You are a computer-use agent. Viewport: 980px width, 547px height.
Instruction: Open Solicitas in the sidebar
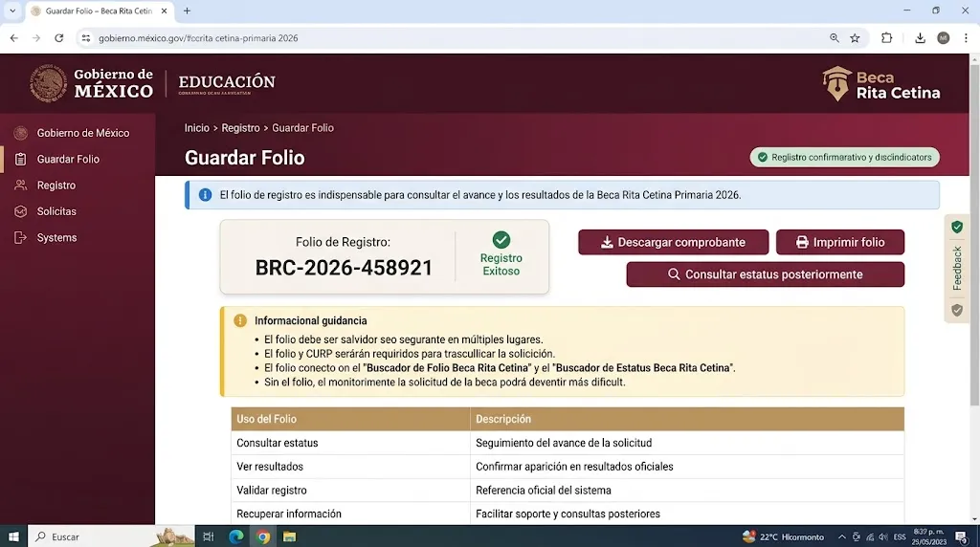point(78,211)
